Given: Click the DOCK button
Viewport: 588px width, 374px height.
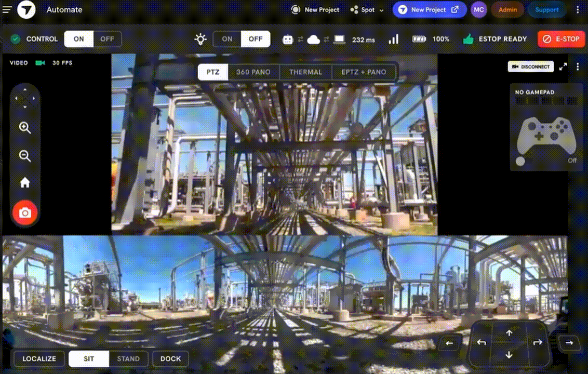Looking at the screenshot, I should [x=170, y=358].
